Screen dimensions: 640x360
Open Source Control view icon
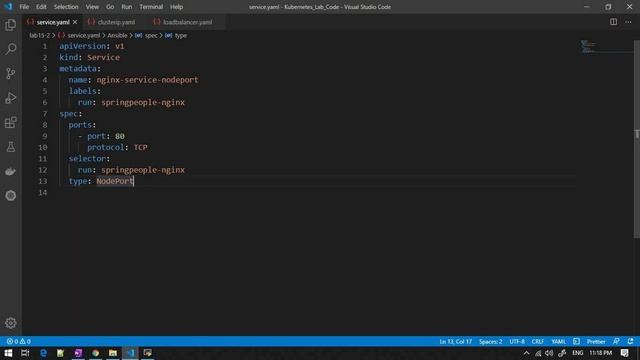click(x=11, y=73)
